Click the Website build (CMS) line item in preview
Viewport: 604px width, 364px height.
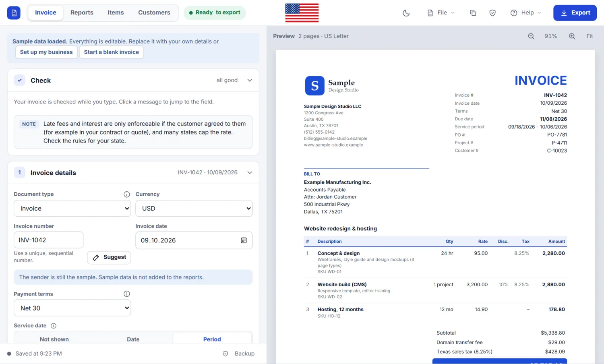435,290
